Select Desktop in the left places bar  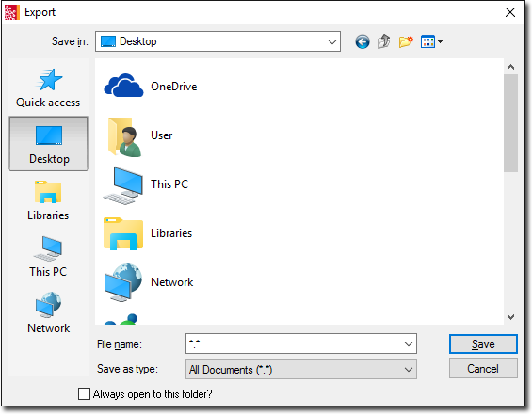(48, 144)
